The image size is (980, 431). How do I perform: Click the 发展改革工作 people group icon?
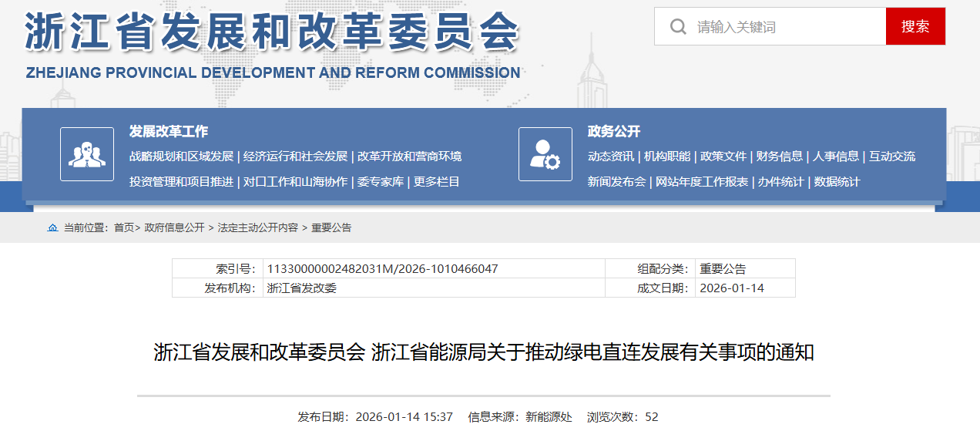pyautogui.click(x=86, y=154)
